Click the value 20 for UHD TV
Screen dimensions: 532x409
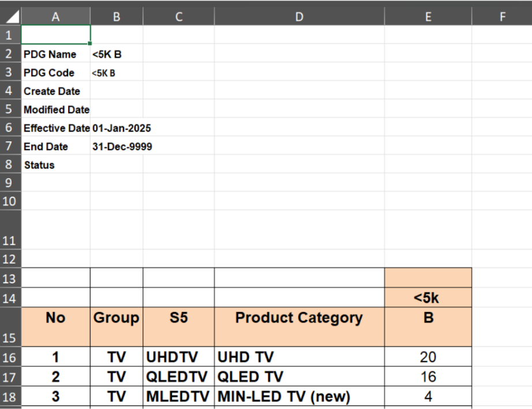coord(428,357)
